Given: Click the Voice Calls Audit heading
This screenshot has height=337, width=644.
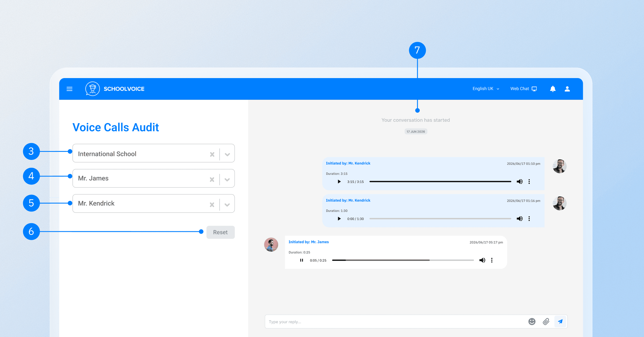Looking at the screenshot, I should 116,127.
